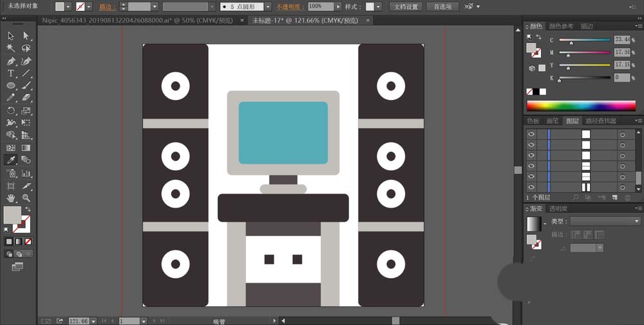Click the 首选项 preferences button
Viewport: 644px width, 325px height.
pyautogui.click(x=442, y=7)
